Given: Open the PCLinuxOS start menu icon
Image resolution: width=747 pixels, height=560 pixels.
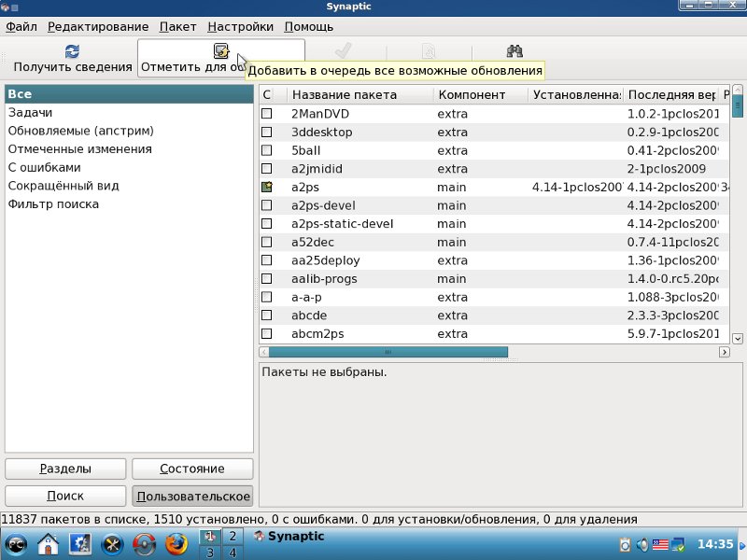Looking at the screenshot, I should [15, 543].
